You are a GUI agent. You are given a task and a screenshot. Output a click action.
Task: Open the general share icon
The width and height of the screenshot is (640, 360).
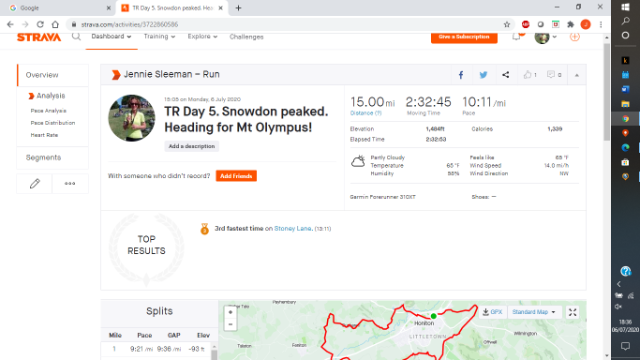point(506,75)
